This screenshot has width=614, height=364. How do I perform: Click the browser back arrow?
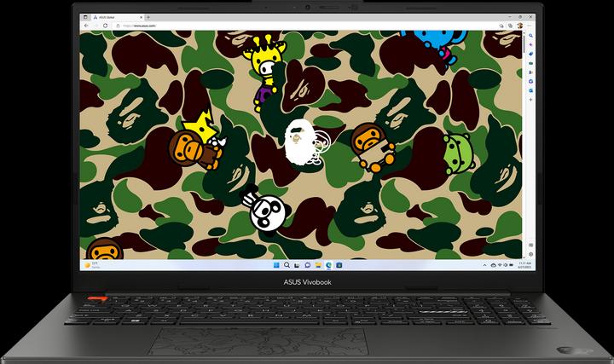(86, 26)
